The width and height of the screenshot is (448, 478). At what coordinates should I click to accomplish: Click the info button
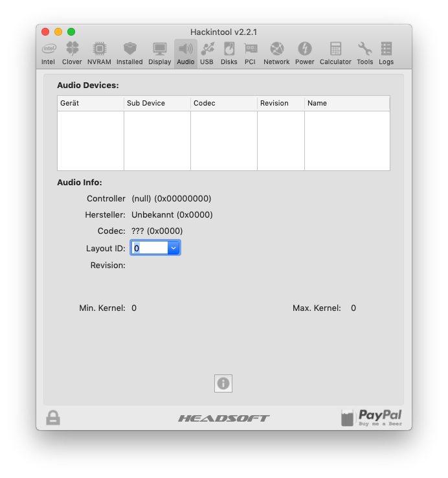[x=223, y=383]
